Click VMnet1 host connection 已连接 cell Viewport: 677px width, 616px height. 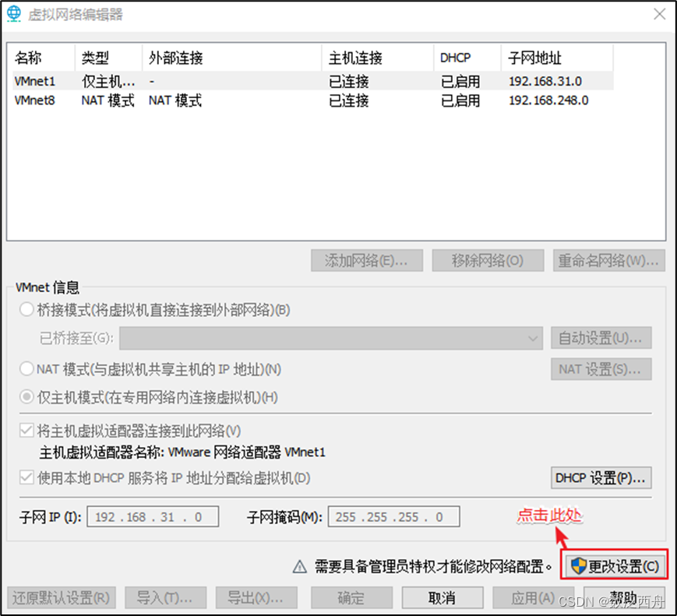point(349,81)
